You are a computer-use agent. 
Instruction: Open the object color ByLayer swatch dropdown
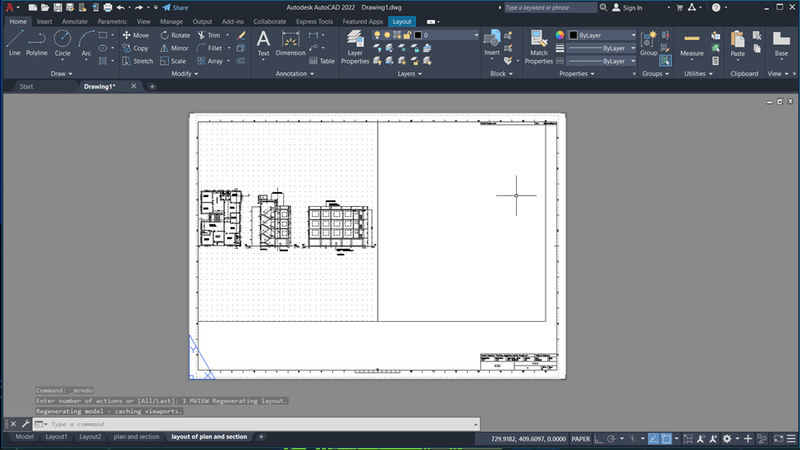click(601, 35)
